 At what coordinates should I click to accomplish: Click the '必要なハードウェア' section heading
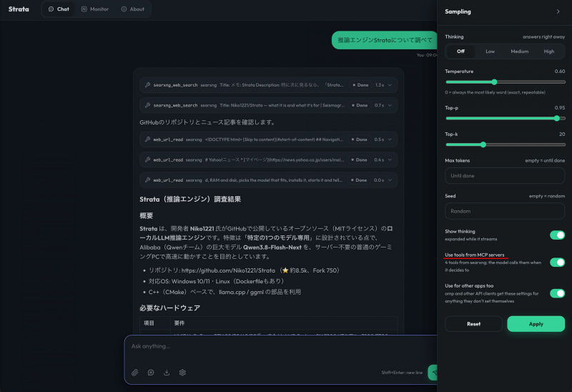[169, 308]
